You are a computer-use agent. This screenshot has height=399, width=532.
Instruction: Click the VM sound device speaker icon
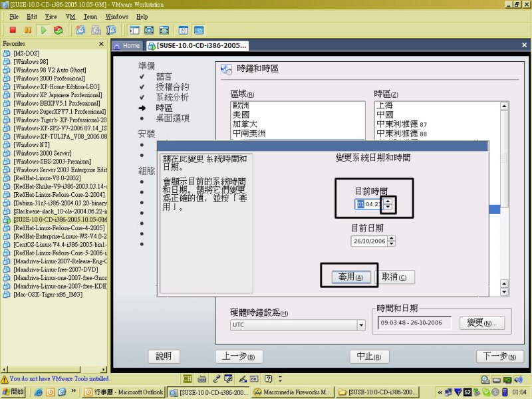518,380
